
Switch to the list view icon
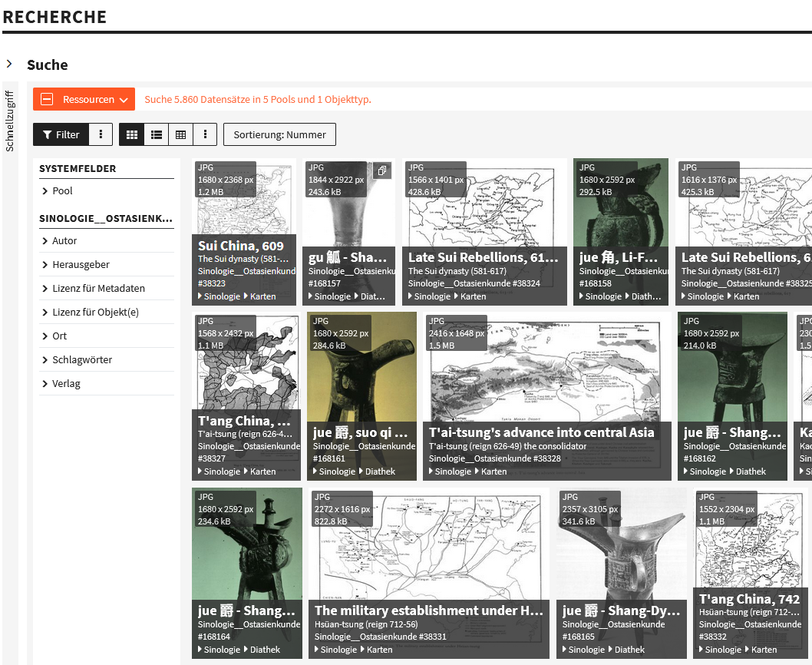157,134
